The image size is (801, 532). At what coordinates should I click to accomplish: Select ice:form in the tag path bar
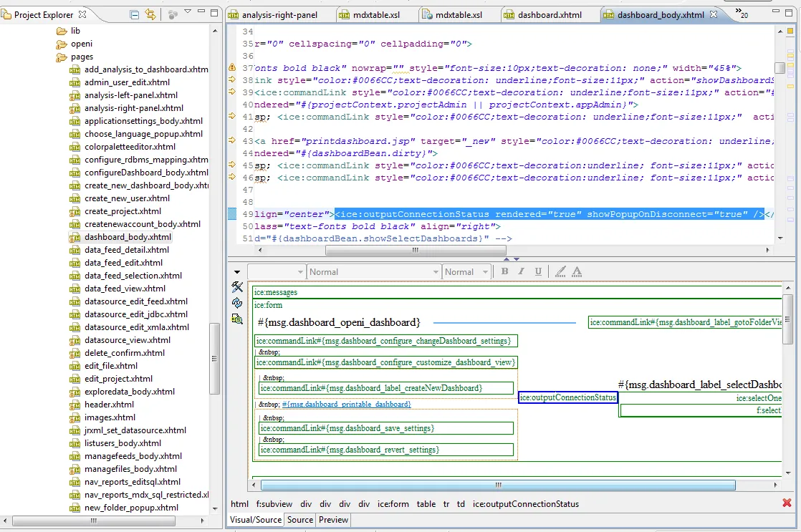pyautogui.click(x=393, y=504)
